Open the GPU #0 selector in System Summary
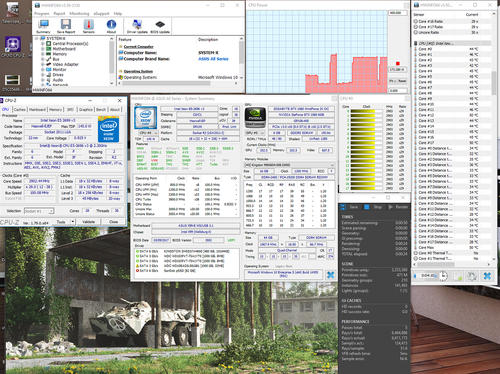 click(255, 133)
